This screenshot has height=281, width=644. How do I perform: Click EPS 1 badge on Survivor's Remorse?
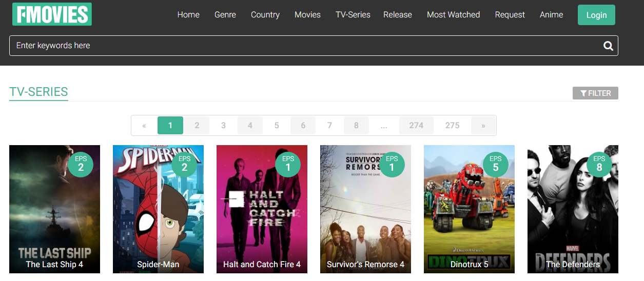[x=392, y=165]
